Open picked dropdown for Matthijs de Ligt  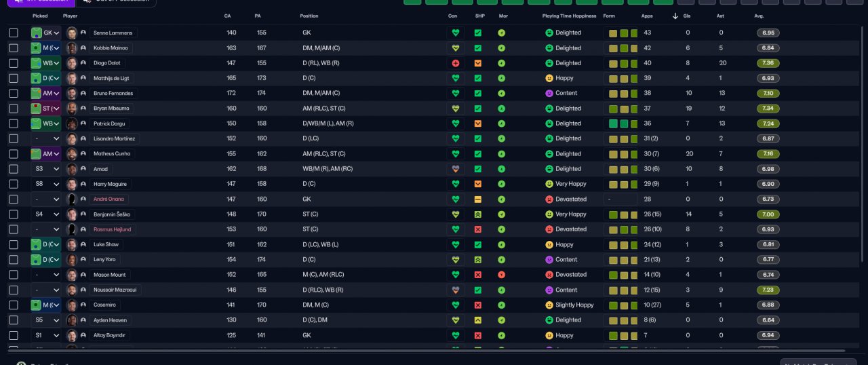(45, 78)
